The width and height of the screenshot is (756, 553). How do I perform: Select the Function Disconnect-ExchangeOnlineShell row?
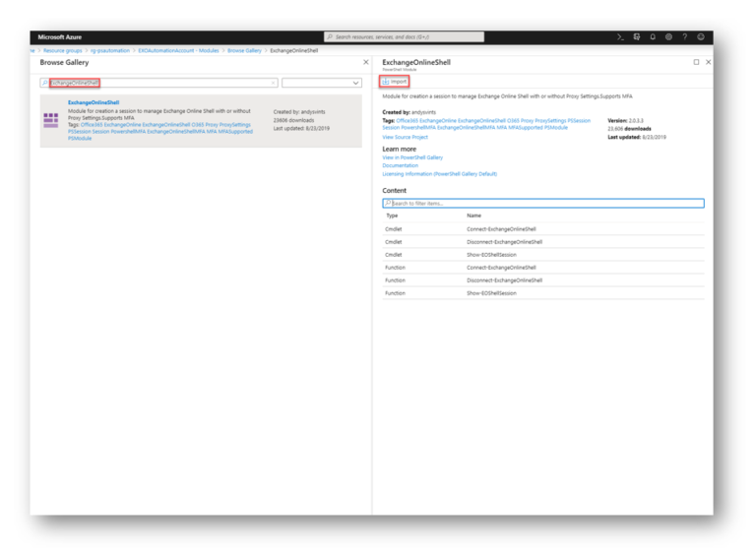[x=543, y=280]
